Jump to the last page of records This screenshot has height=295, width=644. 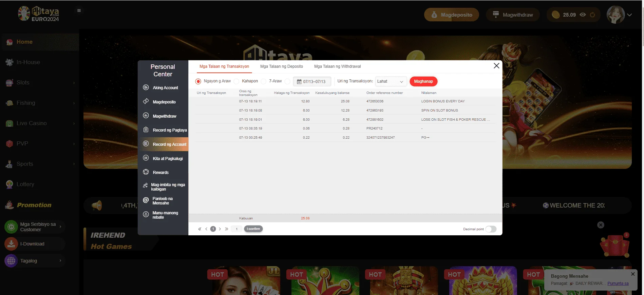point(227,229)
